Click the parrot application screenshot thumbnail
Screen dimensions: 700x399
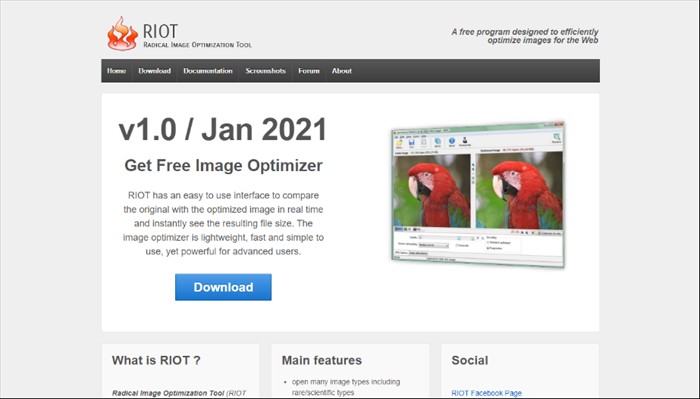(478, 194)
